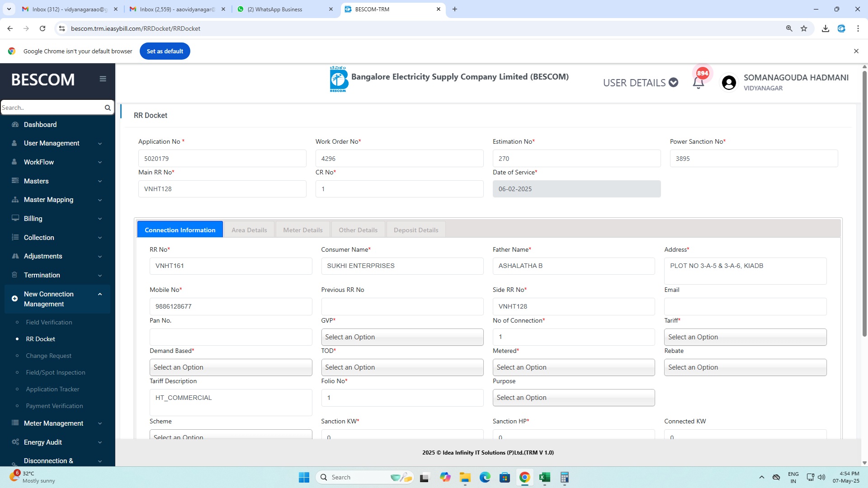The width and height of the screenshot is (868, 488).
Task: Toggle the BESCOM sidebar hamburger menu
Action: 103,79
